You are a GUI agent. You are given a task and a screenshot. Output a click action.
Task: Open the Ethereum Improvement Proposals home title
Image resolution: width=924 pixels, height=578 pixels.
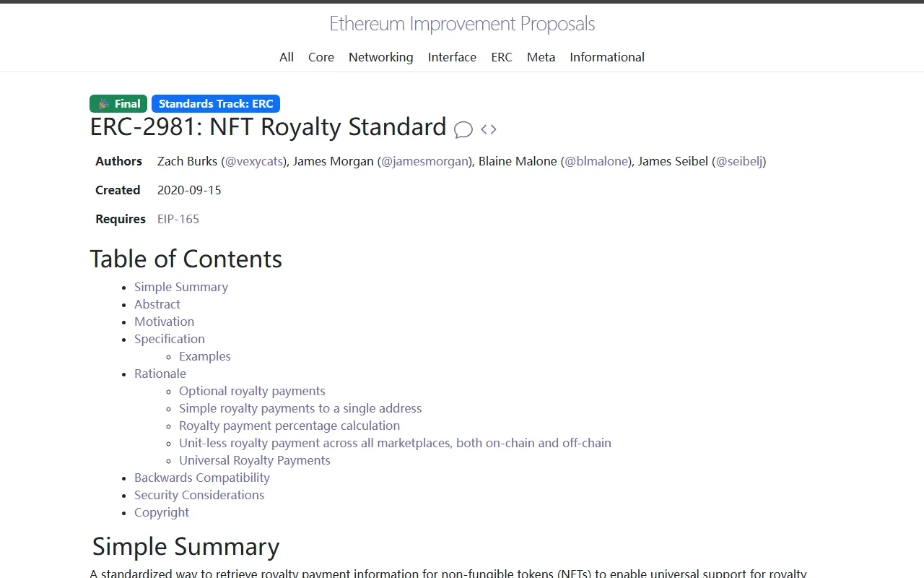click(462, 24)
